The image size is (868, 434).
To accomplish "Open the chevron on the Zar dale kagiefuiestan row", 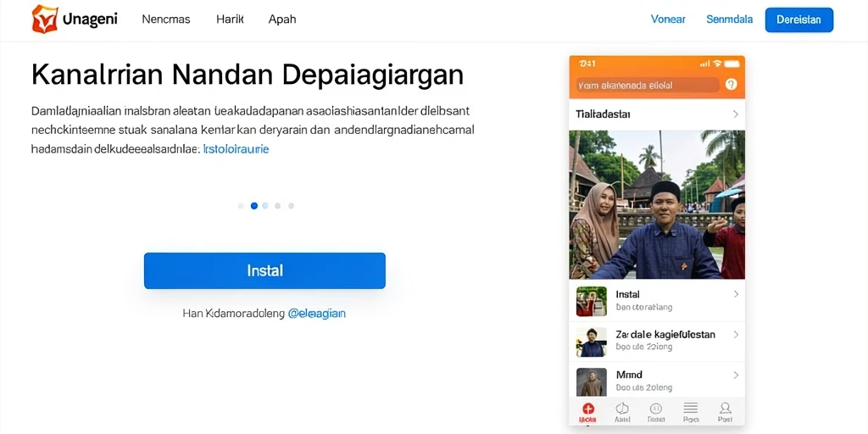I will coord(736,334).
